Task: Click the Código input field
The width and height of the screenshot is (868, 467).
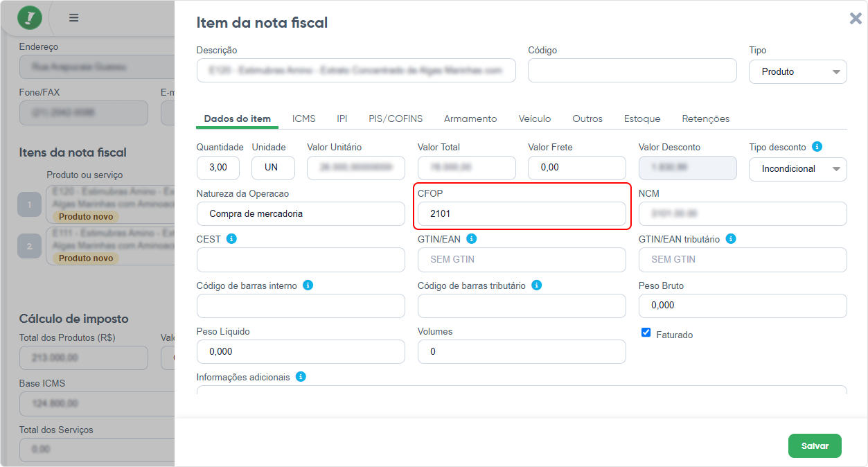Action: pyautogui.click(x=632, y=71)
